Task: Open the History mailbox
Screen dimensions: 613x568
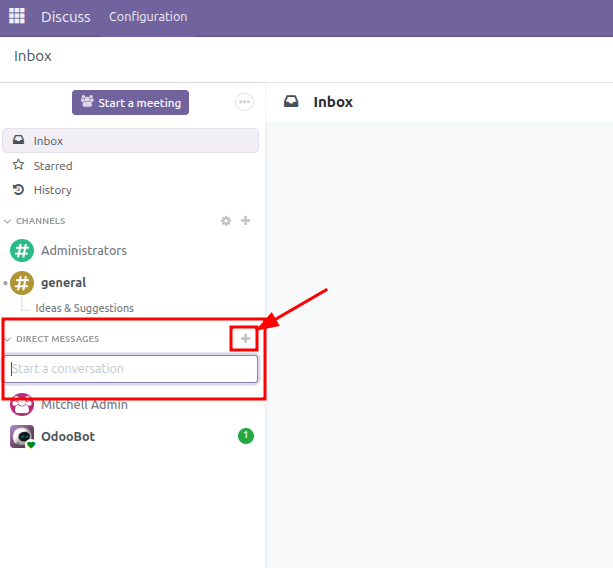Action: tap(52, 190)
